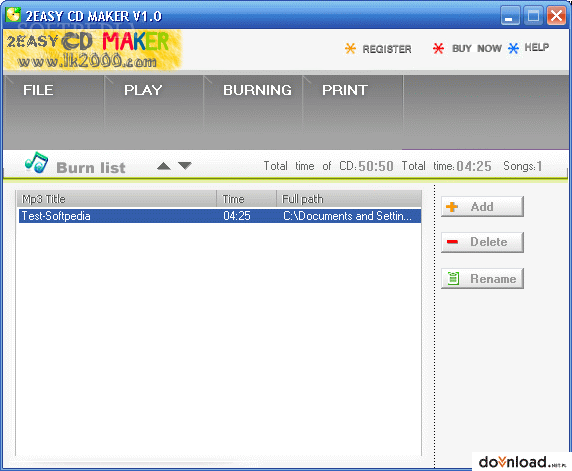This screenshot has width=572, height=471.
Task: Click the Add button
Action: (x=482, y=206)
